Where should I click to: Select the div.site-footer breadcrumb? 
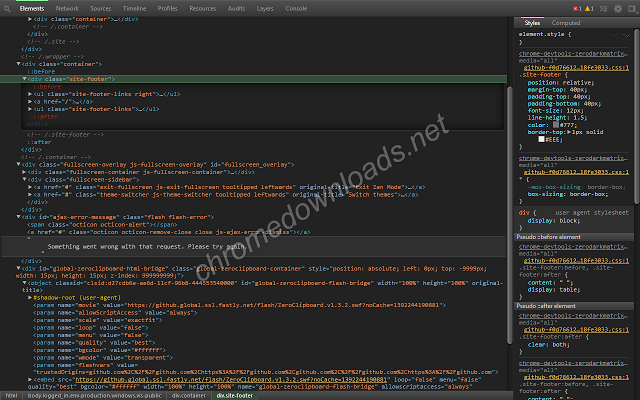click(x=235, y=396)
